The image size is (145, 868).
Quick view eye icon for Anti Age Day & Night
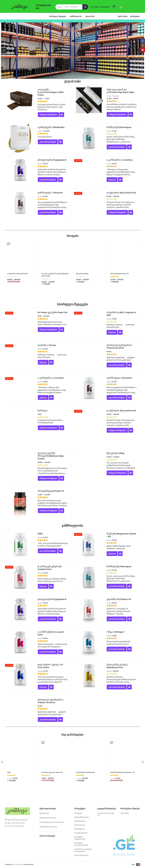(130, 115)
